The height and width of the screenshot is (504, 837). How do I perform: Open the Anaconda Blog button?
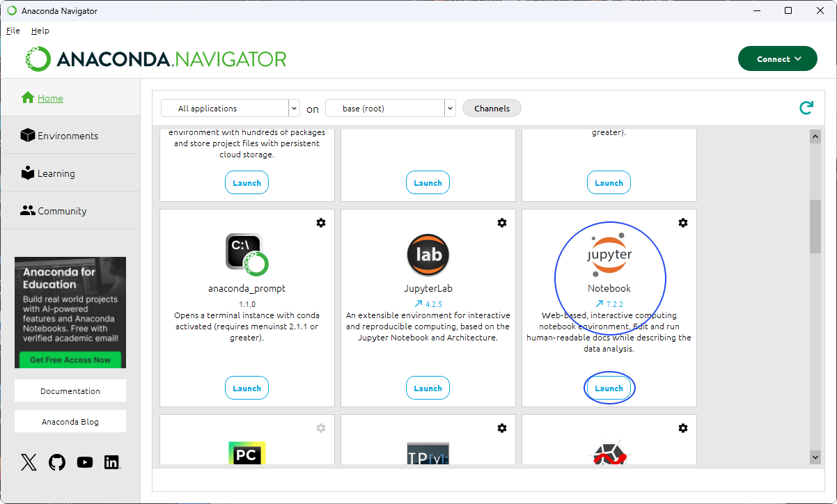click(x=70, y=421)
